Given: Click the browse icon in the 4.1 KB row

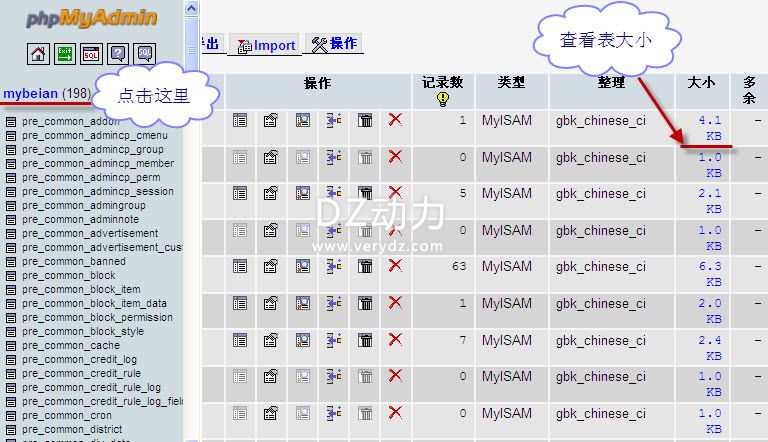Looking at the screenshot, I should coord(240,120).
